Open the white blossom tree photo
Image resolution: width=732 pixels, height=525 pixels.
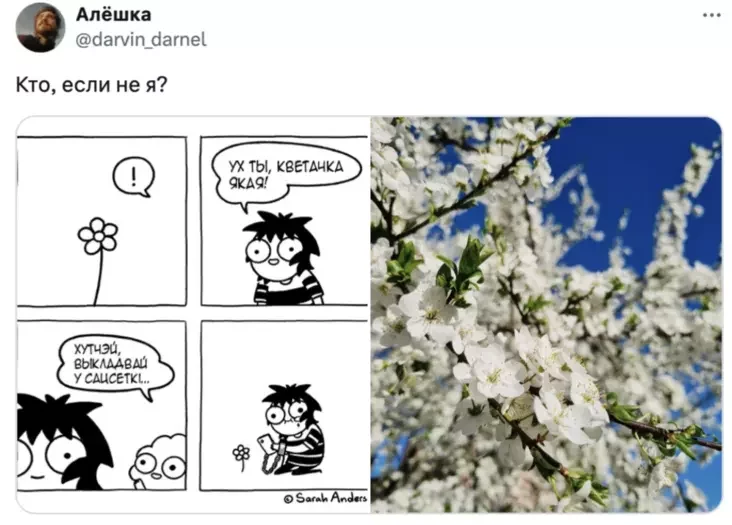coord(546,315)
